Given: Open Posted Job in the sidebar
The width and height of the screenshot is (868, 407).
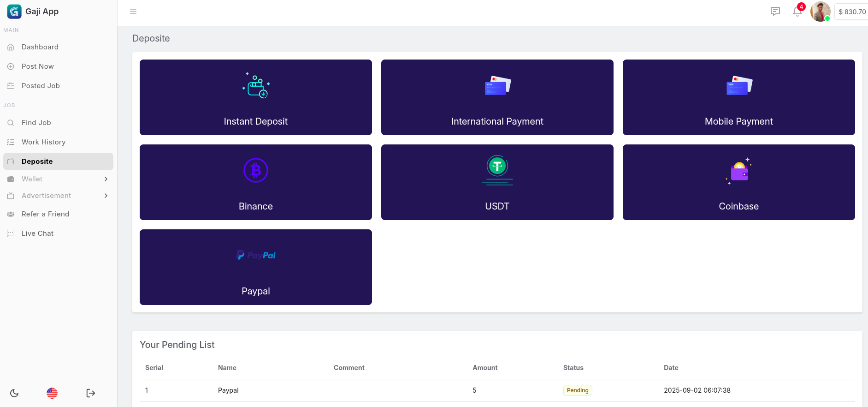Looking at the screenshot, I should 58,86.
